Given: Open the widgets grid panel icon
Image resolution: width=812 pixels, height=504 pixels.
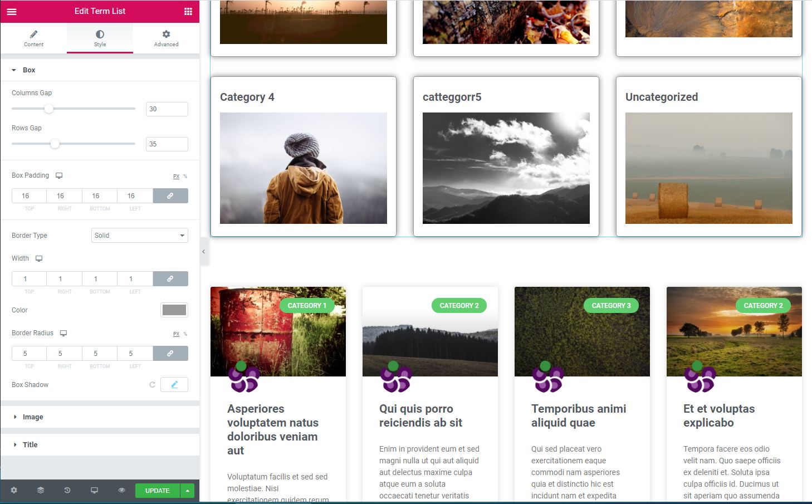Looking at the screenshot, I should pyautogui.click(x=188, y=11).
